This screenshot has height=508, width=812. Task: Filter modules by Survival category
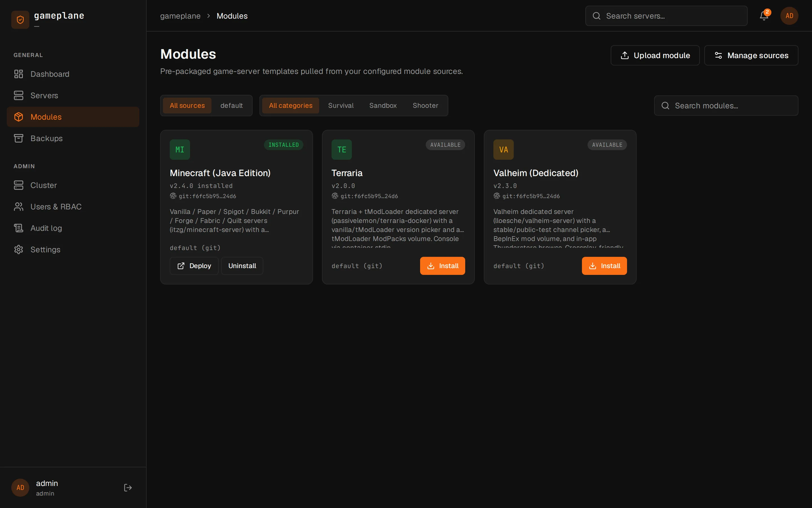click(x=341, y=106)
